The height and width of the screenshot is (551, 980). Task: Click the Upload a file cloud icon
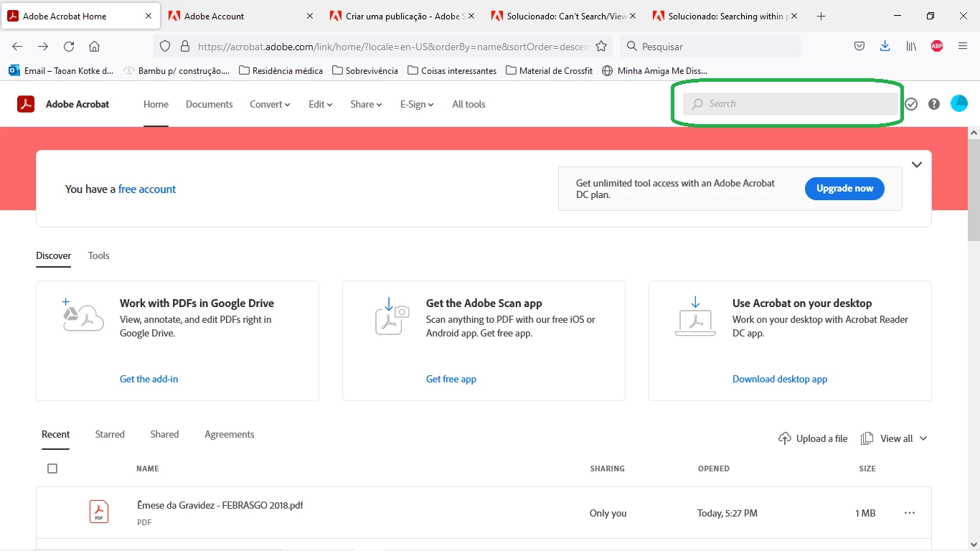pos(785,438)
